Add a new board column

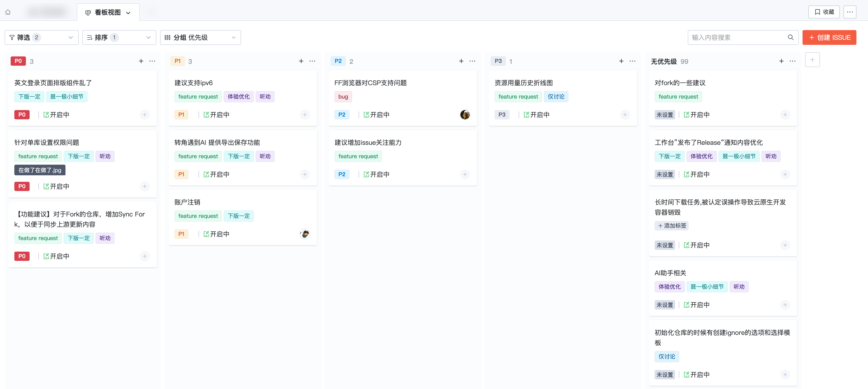pyautogui.click(x=812, y=60)
